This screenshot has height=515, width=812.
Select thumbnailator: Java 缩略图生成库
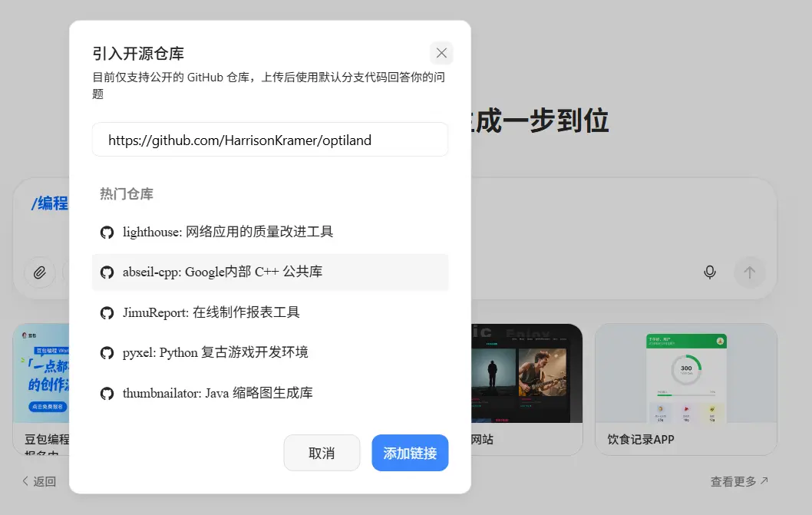coord(217,393)
